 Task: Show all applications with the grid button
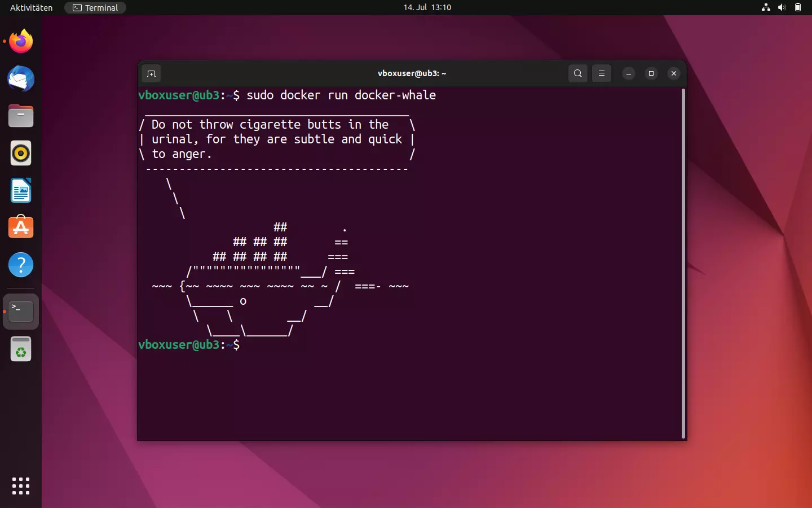point(20,486)
